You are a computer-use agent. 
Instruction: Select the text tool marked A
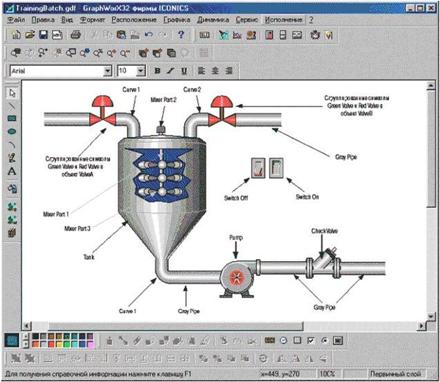click(x=12, y=171)
